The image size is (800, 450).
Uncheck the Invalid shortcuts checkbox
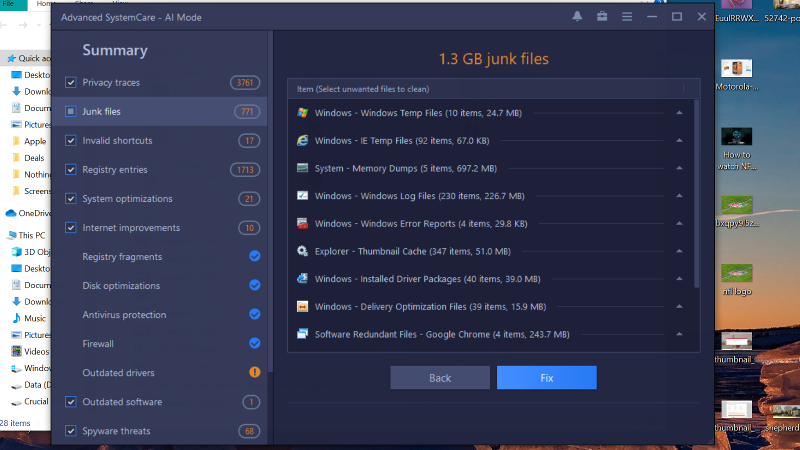coord(70,140)
